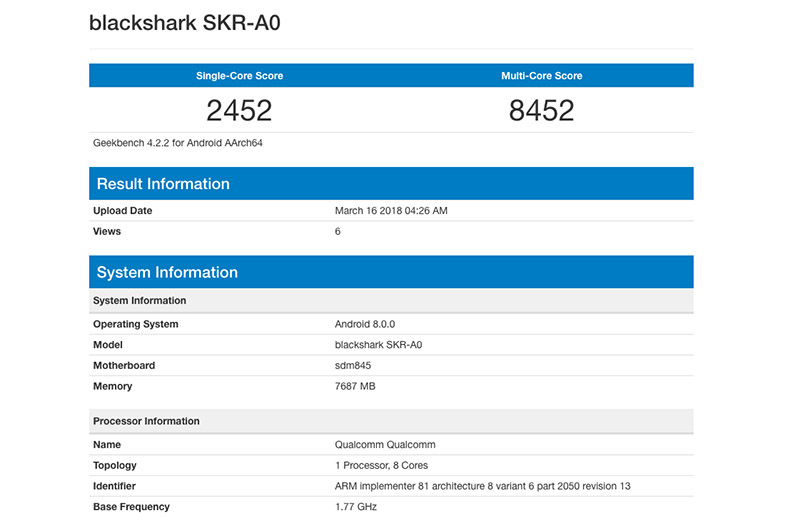Click the Single-Core Score header
The image size is (800, 523).
click(x=239, y=76)
